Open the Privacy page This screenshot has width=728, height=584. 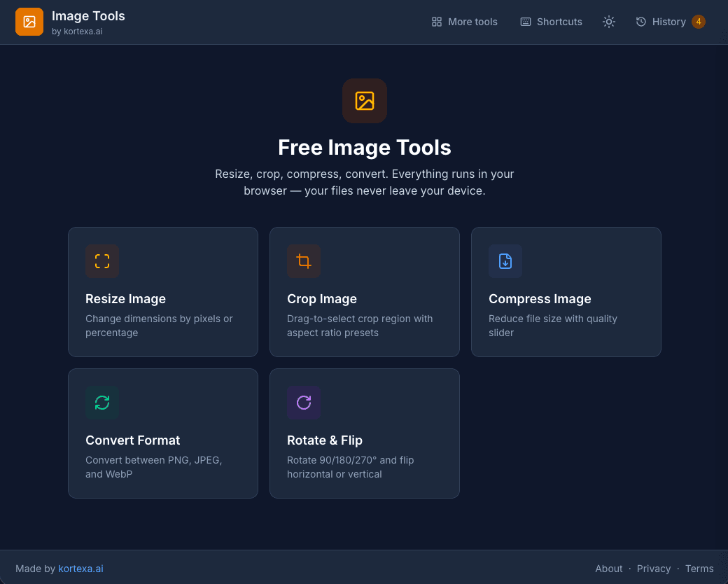pyautogui.click(x=654, y=568)
